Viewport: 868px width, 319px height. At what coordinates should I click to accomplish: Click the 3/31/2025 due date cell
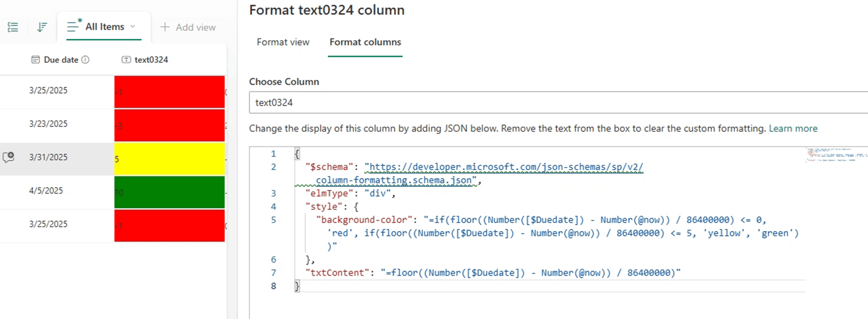pos(48,157)
